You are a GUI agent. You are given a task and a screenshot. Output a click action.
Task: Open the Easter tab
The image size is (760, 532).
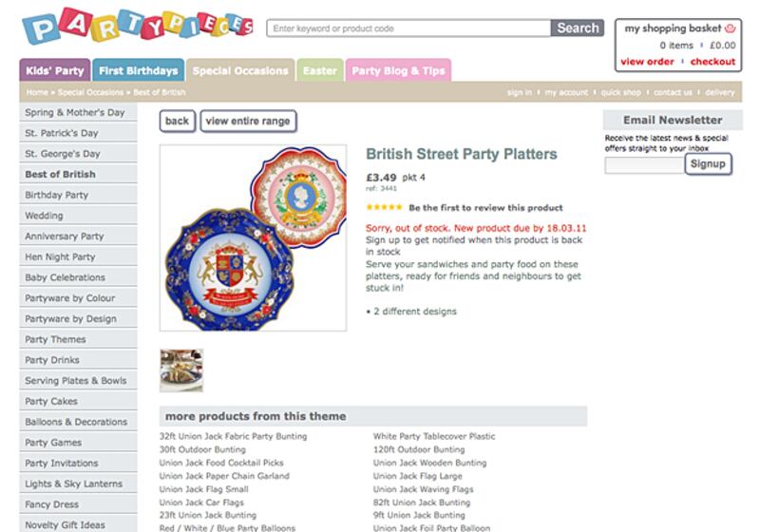319,70
